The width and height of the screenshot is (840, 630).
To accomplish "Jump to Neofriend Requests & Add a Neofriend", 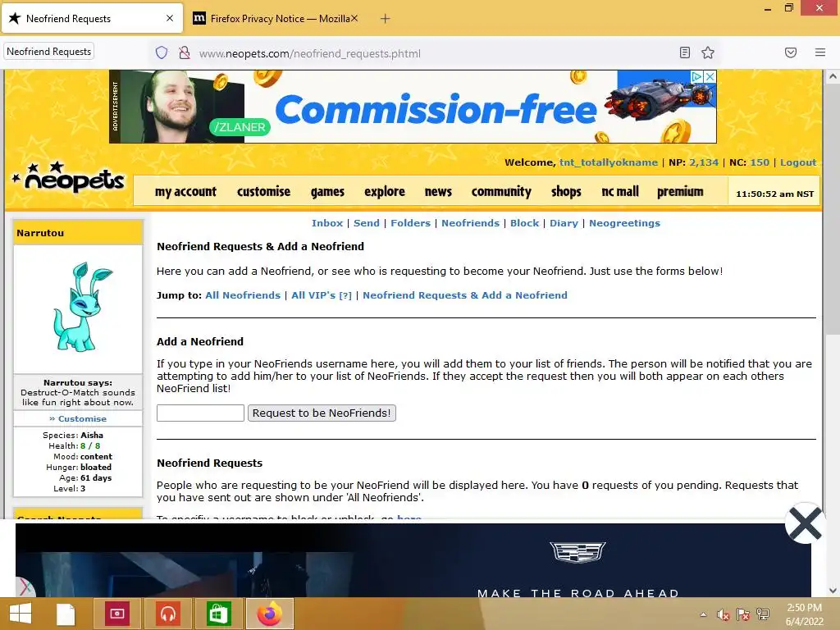I will tap(465, 295).
